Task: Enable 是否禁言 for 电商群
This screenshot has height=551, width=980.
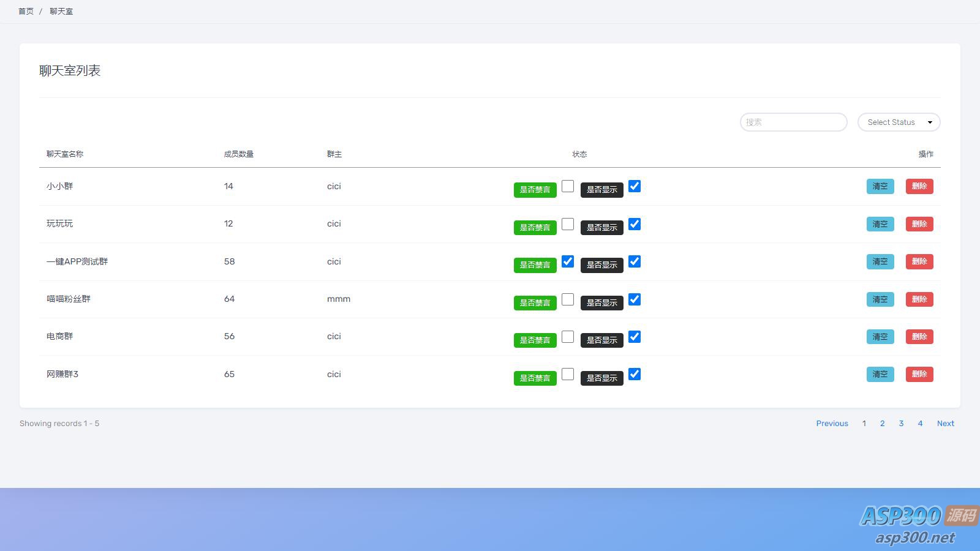Action: click(x=568, y=337)
